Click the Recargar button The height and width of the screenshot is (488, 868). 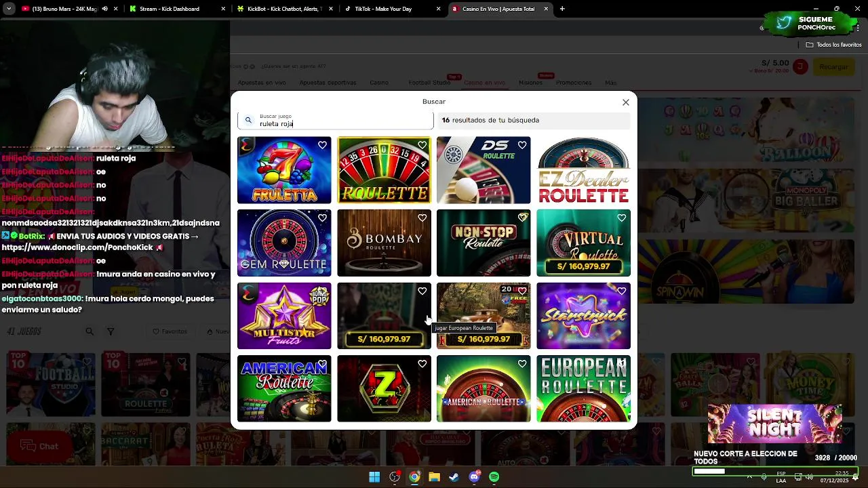tap(833, 66)
